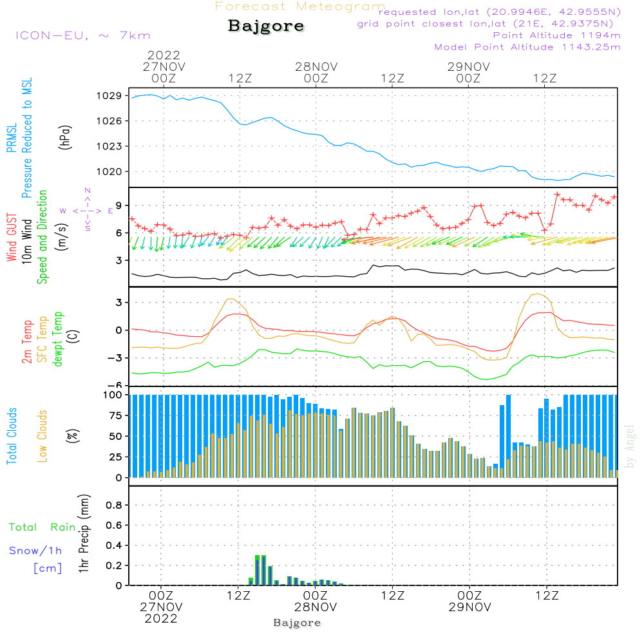This screenshot has height=644, width=644.
Task: Click the green "dewpt Temp" label
Action: pos(57,339)
